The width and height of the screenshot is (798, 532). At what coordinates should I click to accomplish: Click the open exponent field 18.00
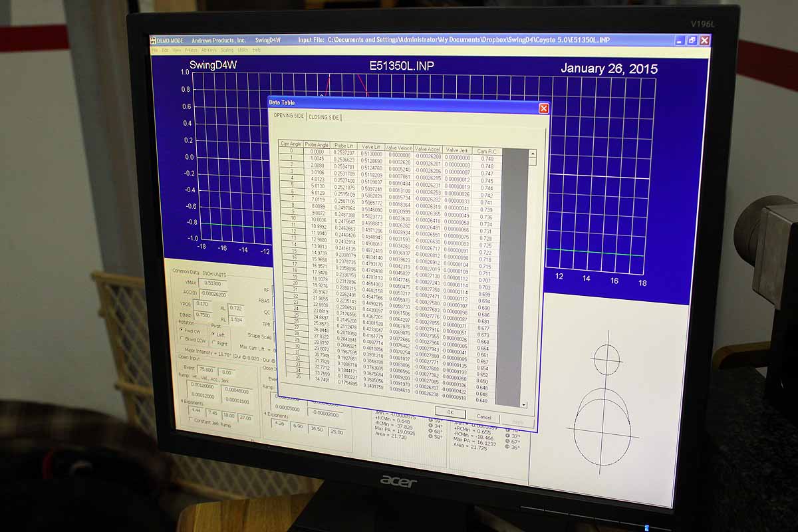tap(229, 414)
